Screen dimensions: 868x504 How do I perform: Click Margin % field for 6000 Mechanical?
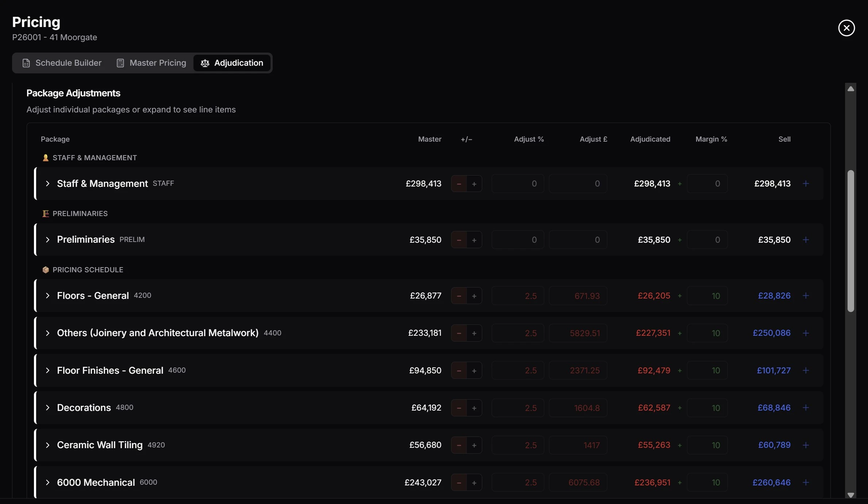click(707, 482)
